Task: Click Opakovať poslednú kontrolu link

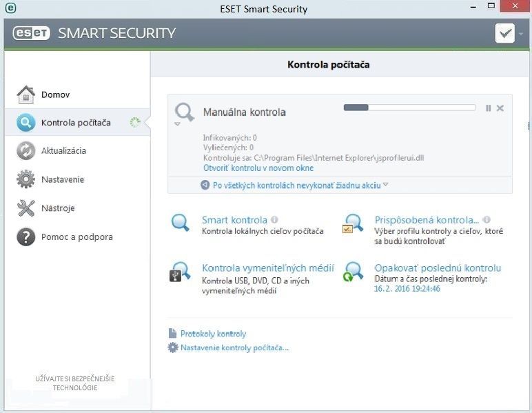Action: 438,268
